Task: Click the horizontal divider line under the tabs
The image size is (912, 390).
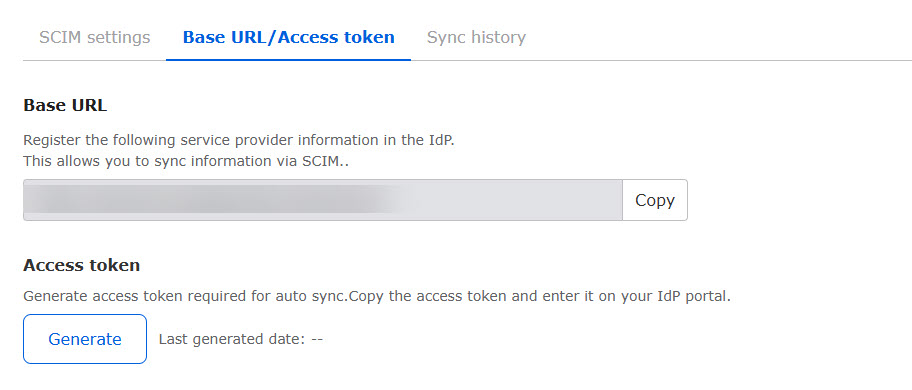Action: coord(661,60)
